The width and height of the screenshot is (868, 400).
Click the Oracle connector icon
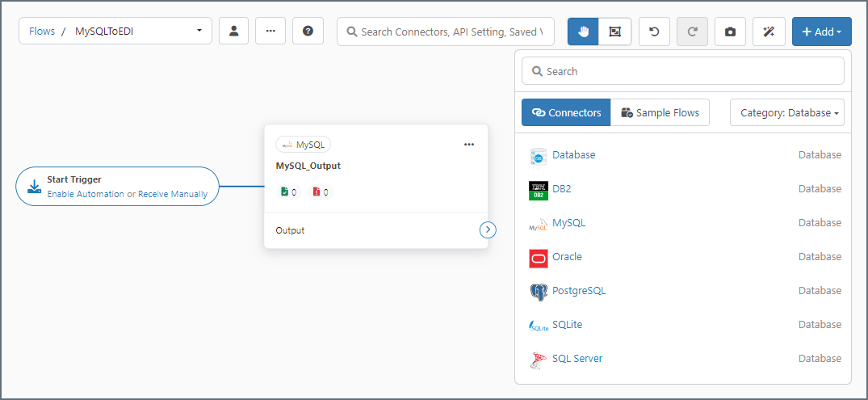539,258
